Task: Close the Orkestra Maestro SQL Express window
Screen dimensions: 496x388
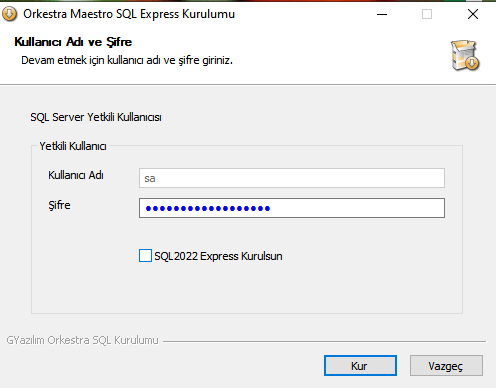Action: (473, 14)
